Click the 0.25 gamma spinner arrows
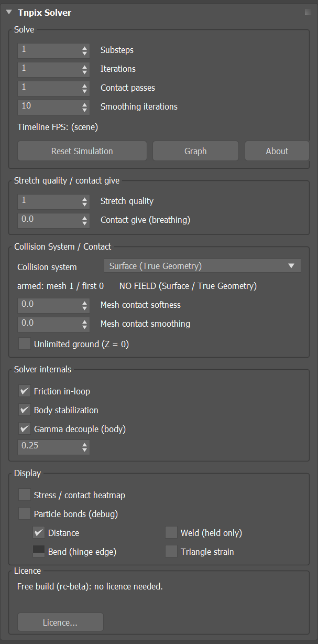Screen dimensions: 318x644 pyautogui.click(x=85, y=447)
